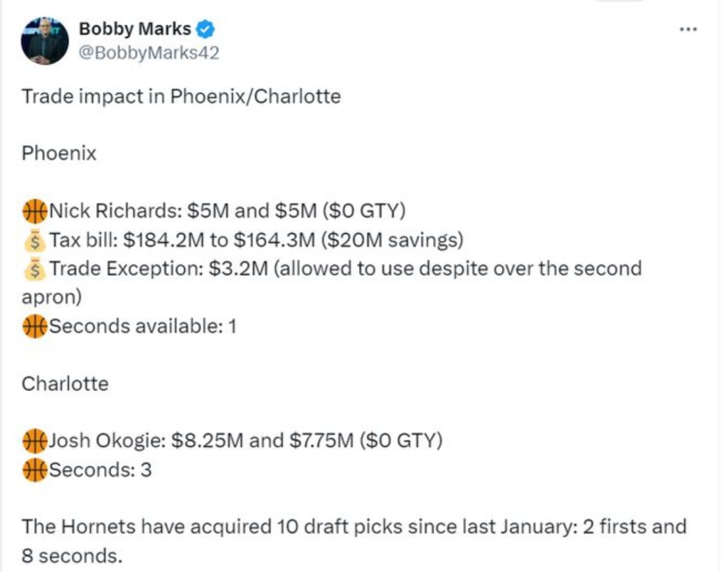Click basketball emoji beside Nick Richards
The image size is (728, 572).
coord(34,211)
